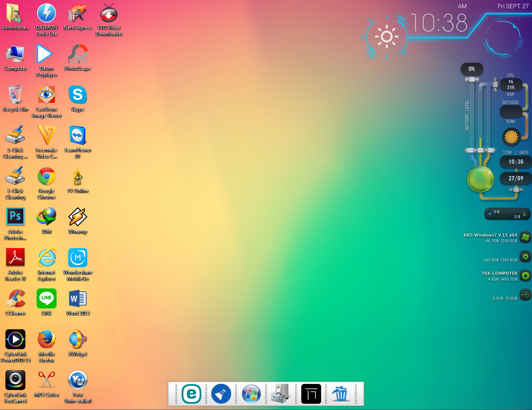Click the 241.9GB drive icon
This screenshot has height=410, width=532.
[525, 257]
